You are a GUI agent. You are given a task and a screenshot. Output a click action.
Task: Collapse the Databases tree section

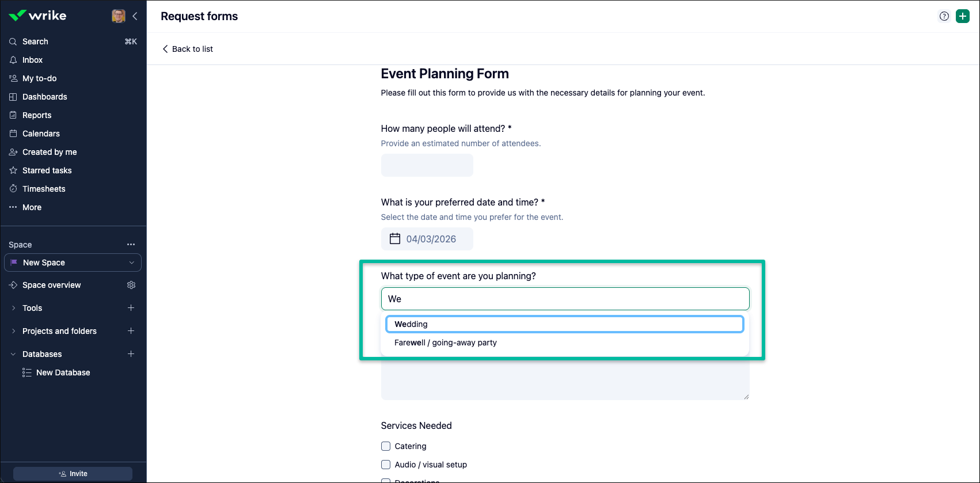pyautogui.click(x=13, y=354)
